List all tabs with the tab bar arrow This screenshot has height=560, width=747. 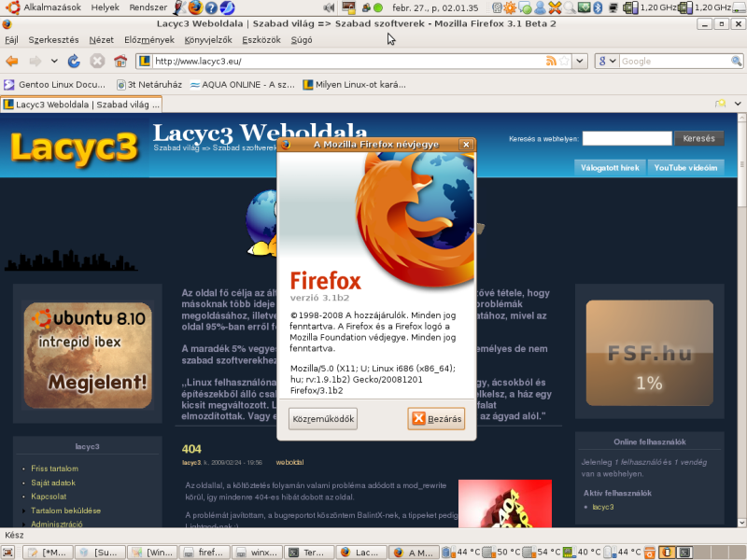click(x=738, y=104)
